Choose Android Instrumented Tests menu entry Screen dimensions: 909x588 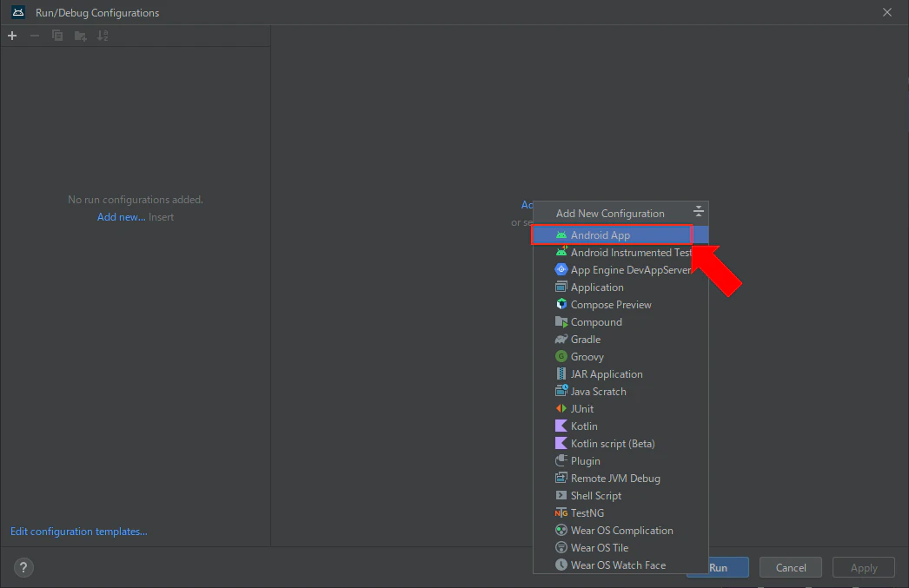click(620, 253)
